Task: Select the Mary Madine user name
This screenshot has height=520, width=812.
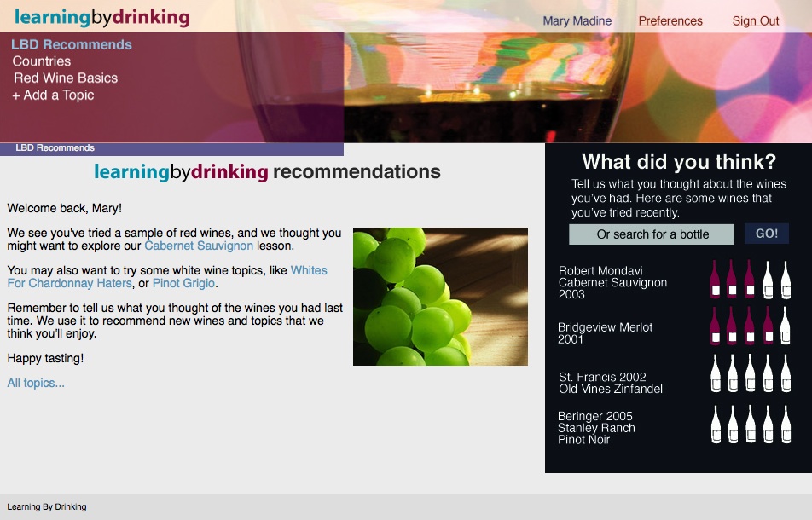Action: coord(577,21)
